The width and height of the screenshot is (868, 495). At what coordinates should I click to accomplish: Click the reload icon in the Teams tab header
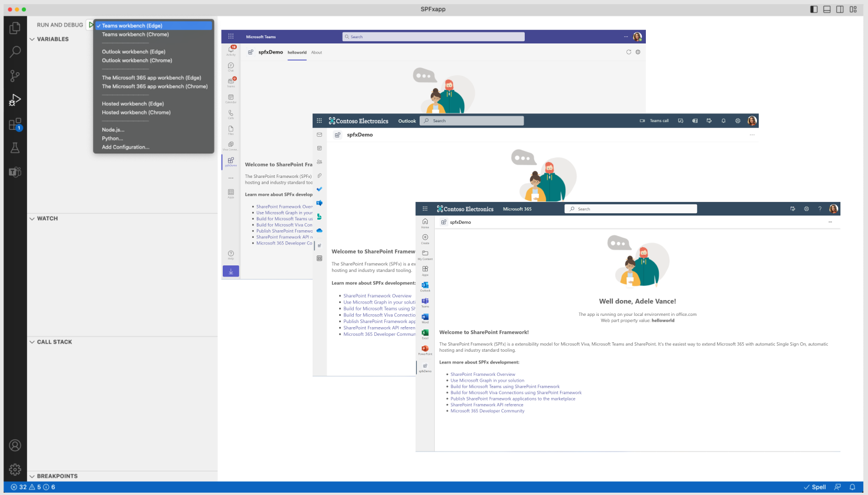[x=629, y=52]
